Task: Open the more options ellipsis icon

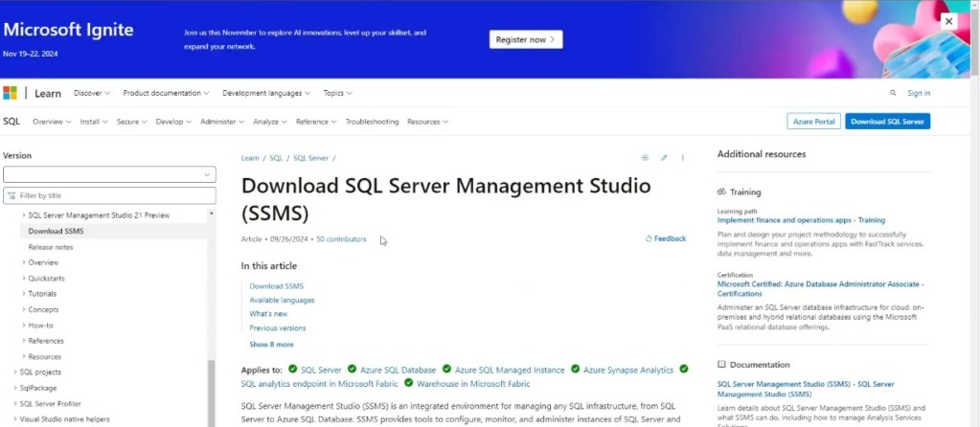Action: (682, 158)
